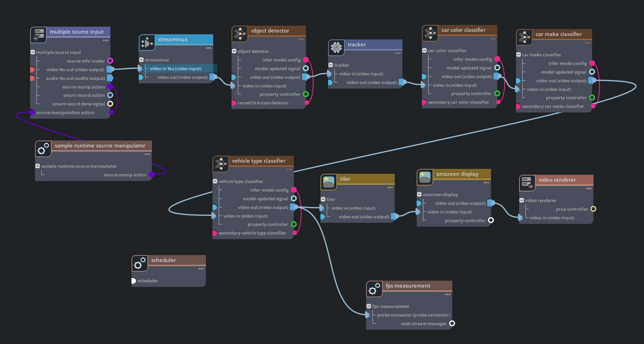Open the three-dot menu on object detector
Screen dimensions: 644x344
tap(301, 39)
